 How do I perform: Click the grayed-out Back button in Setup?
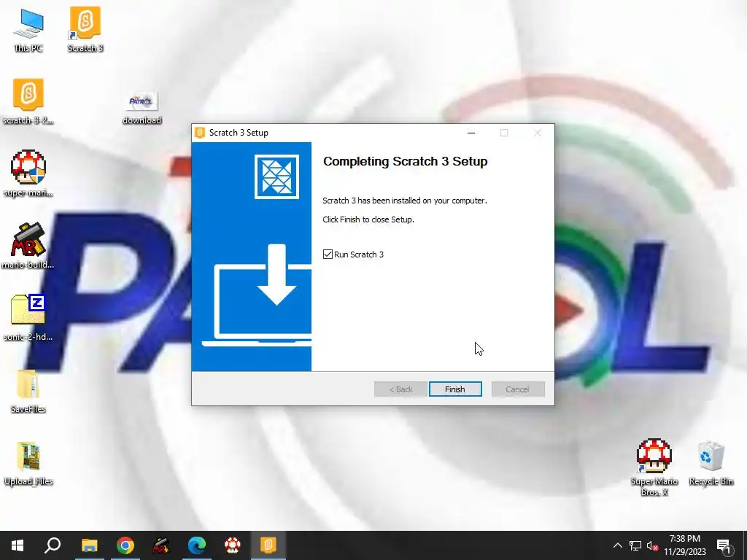click(400, 389)
